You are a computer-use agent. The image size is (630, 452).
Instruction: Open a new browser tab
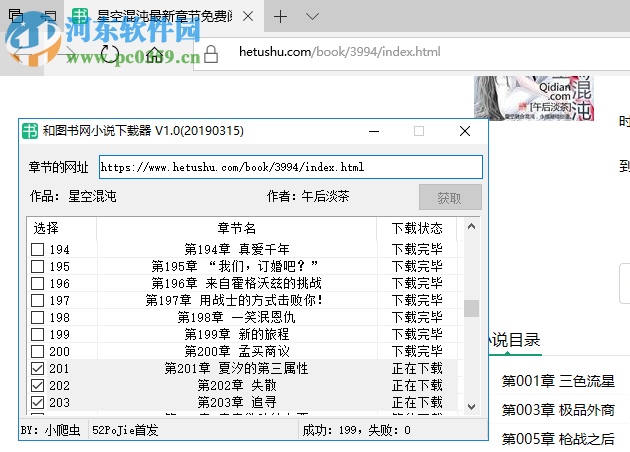(280, 16)
